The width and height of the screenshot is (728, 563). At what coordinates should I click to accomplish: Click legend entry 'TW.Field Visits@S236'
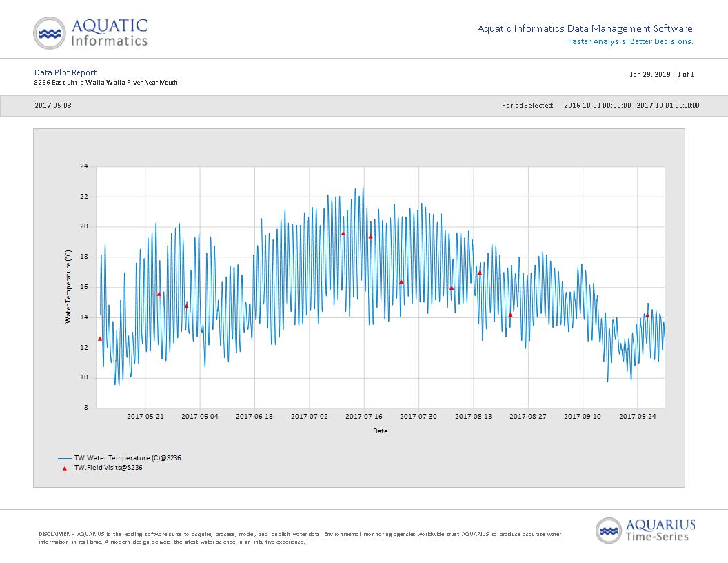click(108, 468)
